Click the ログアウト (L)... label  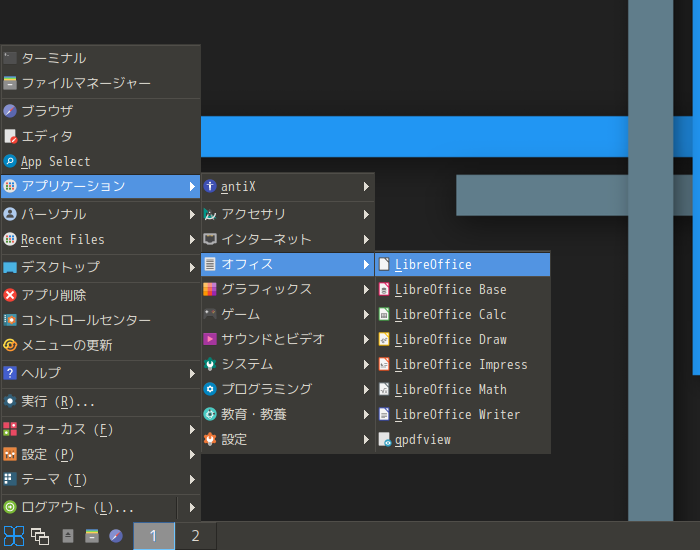point(78,508)
